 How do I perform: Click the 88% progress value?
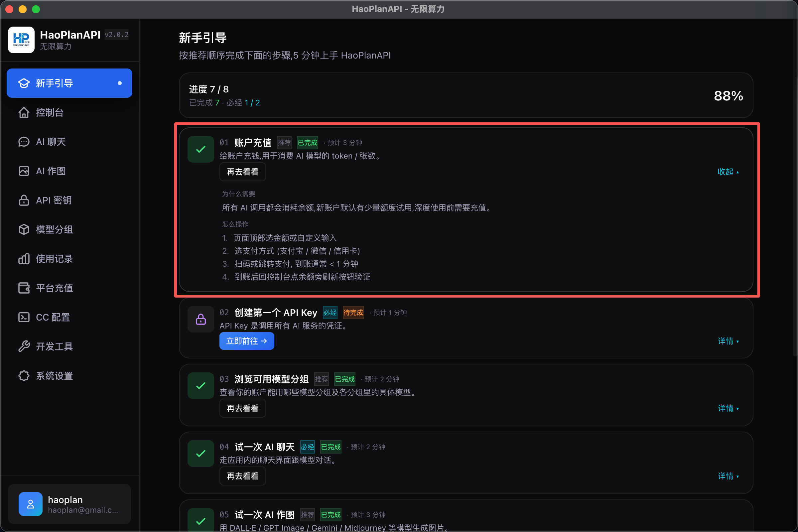tap(729, 96)
